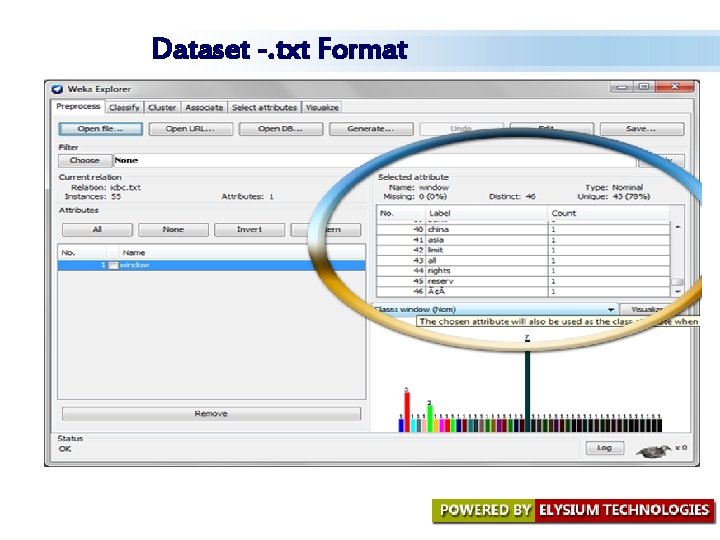Viewport: 720px width, 540px height.
Task: Click the Remove button
Action: point(211,414)
